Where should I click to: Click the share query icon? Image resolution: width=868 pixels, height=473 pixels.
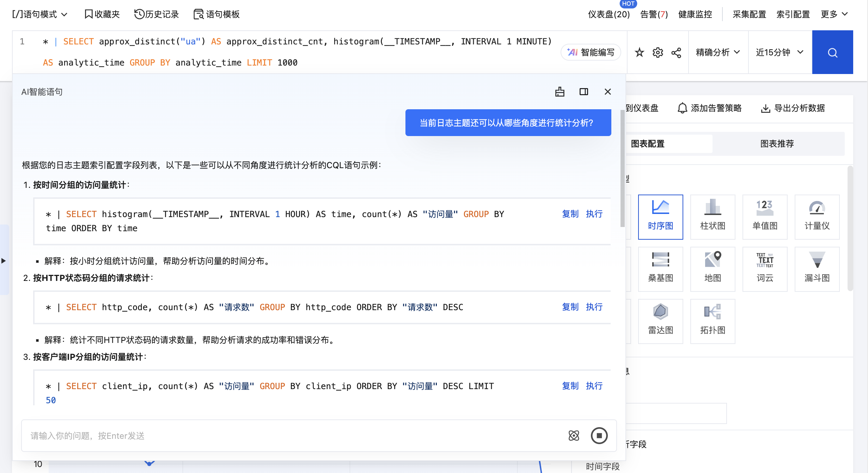(676, 53)
